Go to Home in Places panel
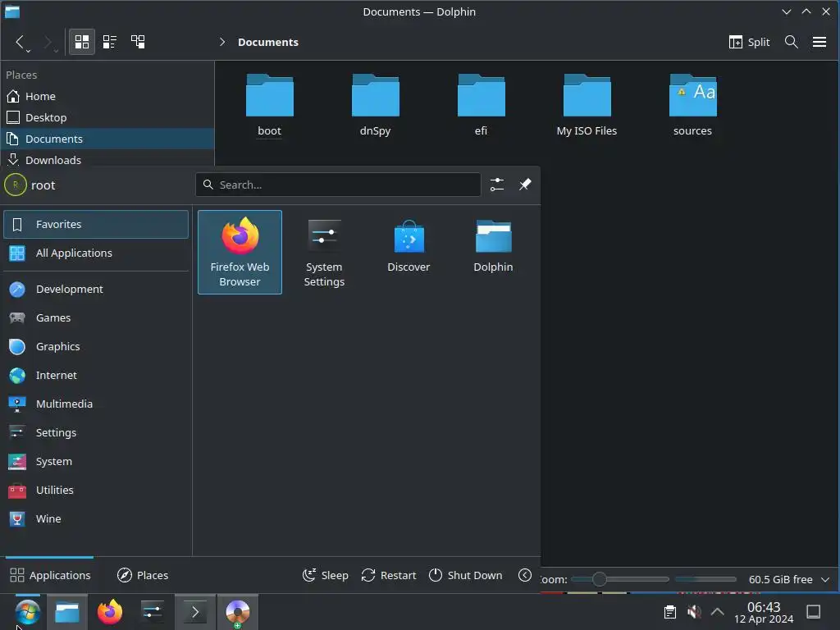840x630 pixels. point(107,97)
